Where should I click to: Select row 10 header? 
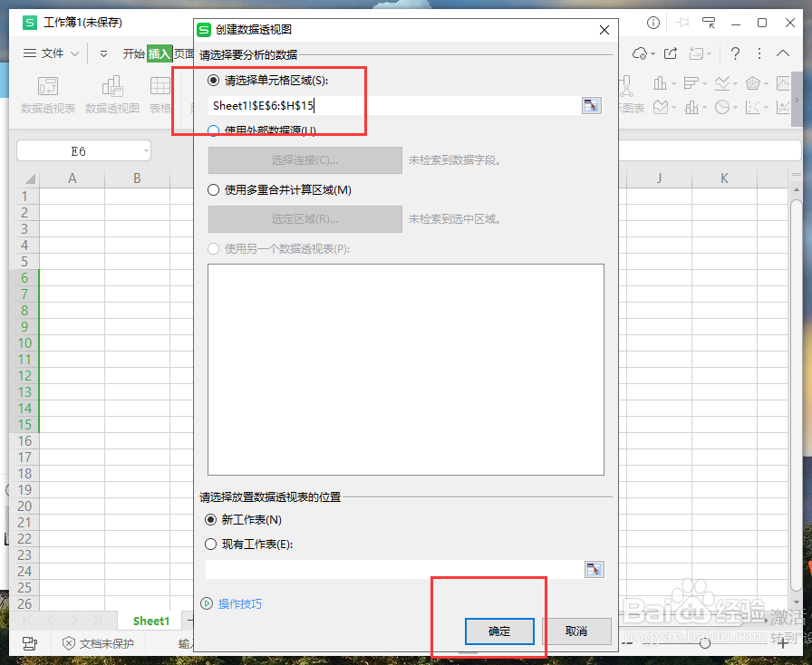(24, 342)
